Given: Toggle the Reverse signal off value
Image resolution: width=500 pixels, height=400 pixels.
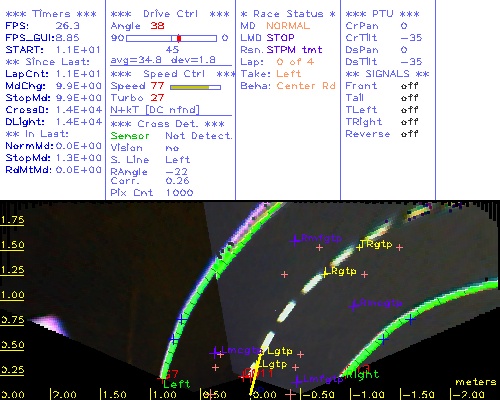Looking at the screenshot, I should pos(409,134).
